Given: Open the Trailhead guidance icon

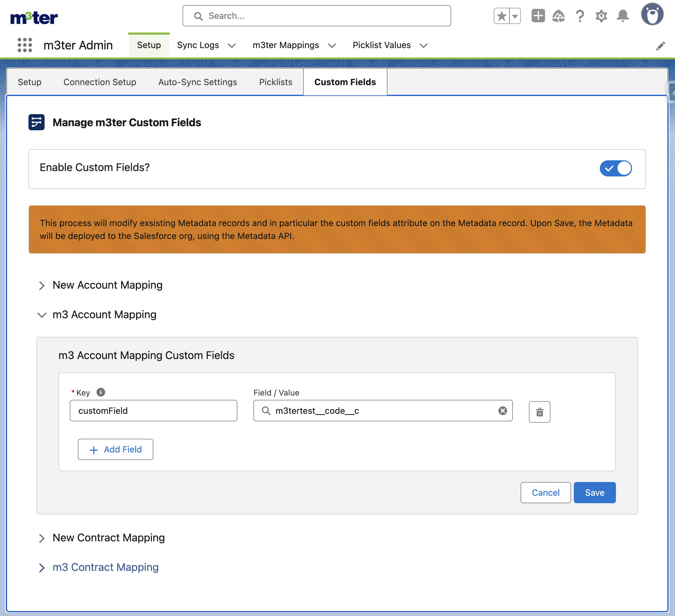Looking at the screenshot, I should [558, 16].
